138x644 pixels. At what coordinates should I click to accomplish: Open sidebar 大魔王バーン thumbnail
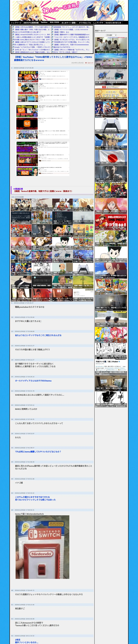[x=111, y=142]
